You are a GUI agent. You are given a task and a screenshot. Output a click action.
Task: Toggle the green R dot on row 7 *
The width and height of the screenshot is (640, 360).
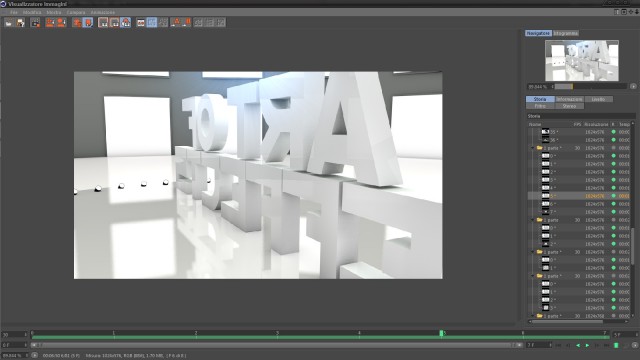(613, 212)
